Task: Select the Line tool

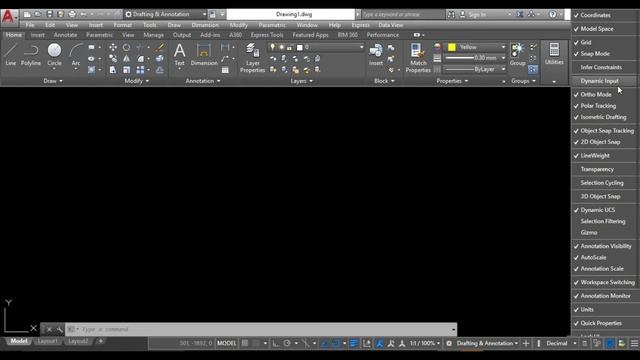Action: pyautogui.click(x=11, y=55)
